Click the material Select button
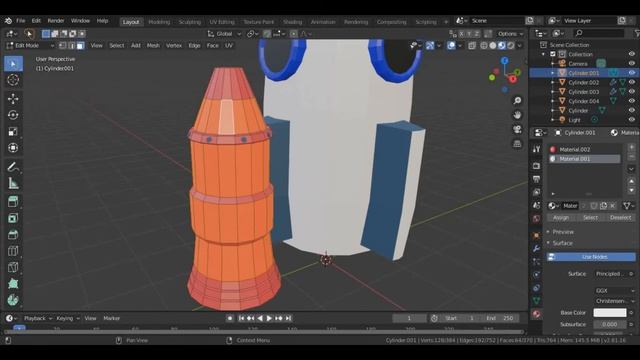The height and width of the screenshot is (360, 640). [x=590, y=218]
